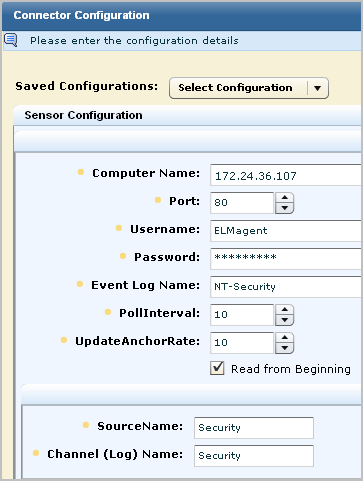363x481 pixels.
Task: Click the Connector Configuration title text
Action: [x=81, y=15]
